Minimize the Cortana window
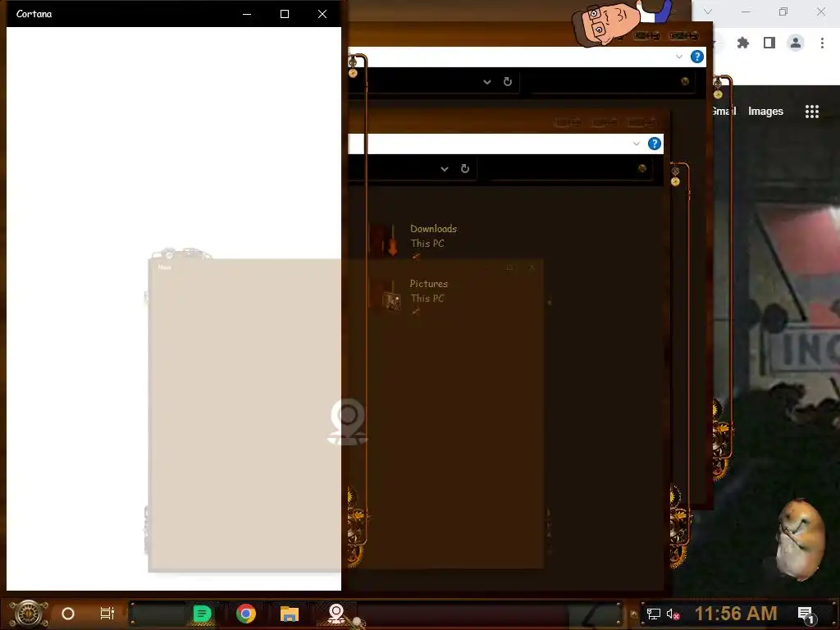The height and width of the screenshot is (630, 840). point(247,14)
